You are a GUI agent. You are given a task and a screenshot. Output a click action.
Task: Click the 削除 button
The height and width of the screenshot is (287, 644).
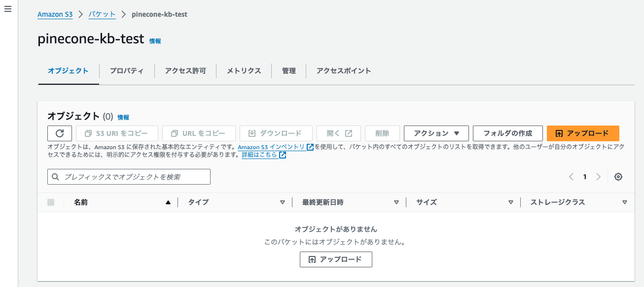click(382, 133)
